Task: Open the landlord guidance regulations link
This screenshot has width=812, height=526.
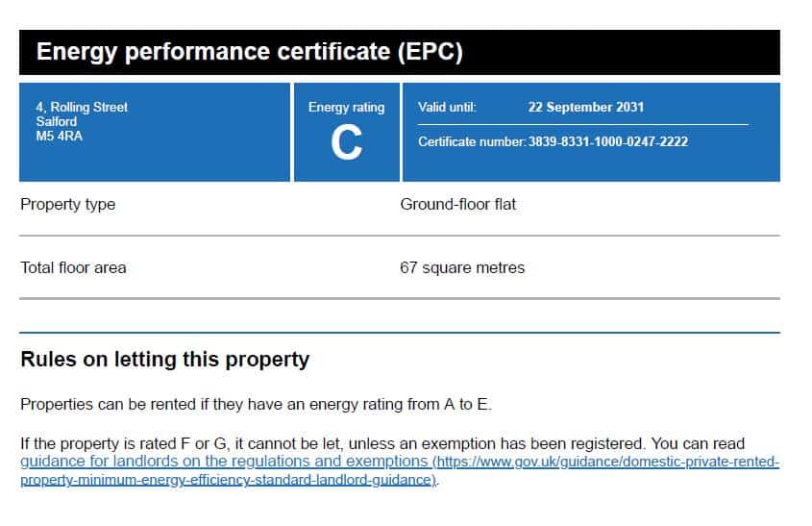Action: click(x=223, y=462)
